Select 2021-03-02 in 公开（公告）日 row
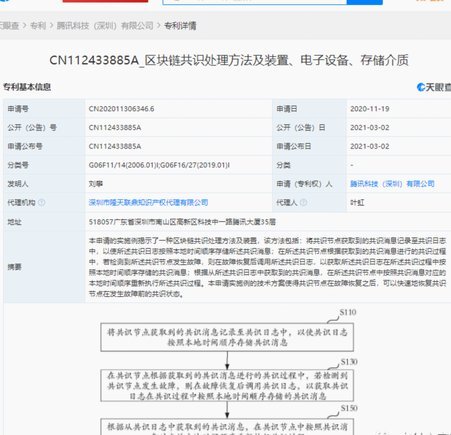 click(370, 128)
